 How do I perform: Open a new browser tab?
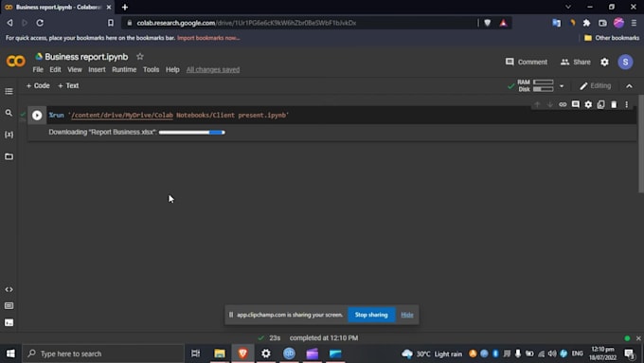(125, 7)
